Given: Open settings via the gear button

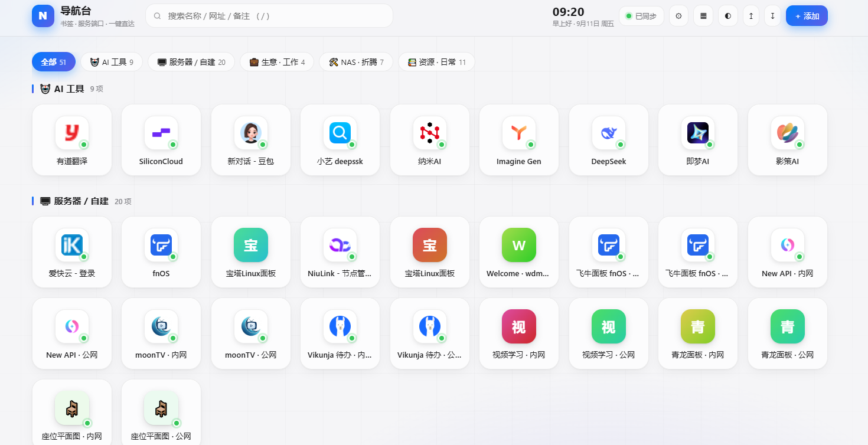Looking at the screenshot, I should coord(678,16).
